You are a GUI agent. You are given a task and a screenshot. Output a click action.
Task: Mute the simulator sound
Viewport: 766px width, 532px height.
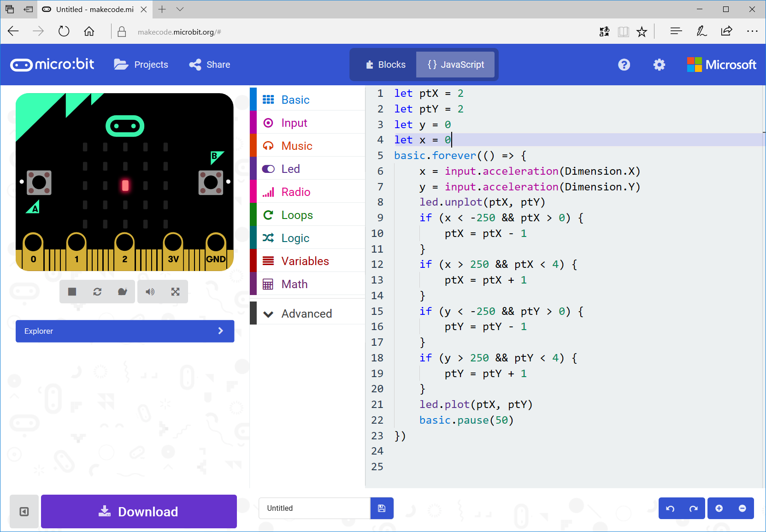pos(150,291)
